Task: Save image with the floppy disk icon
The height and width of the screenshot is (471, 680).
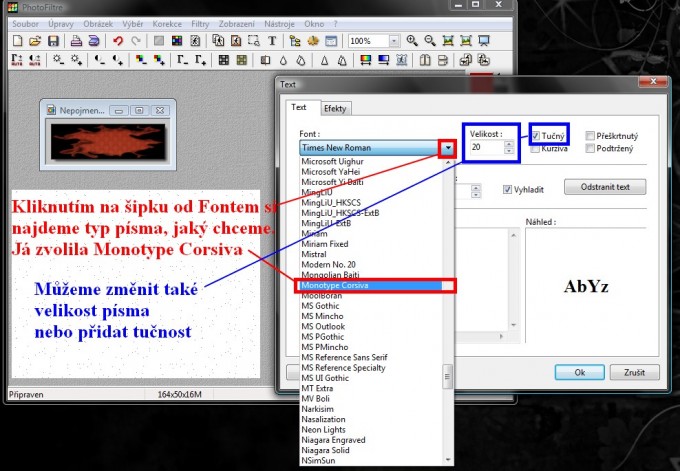Action: pos(53,41)
